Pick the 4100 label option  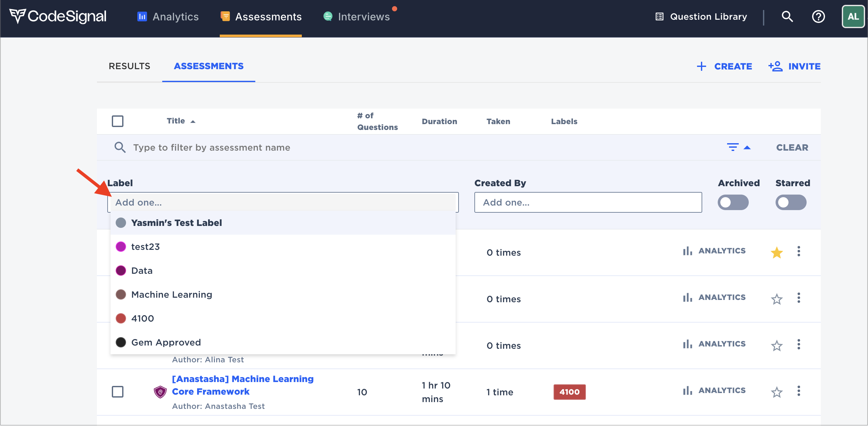point(283,318)
